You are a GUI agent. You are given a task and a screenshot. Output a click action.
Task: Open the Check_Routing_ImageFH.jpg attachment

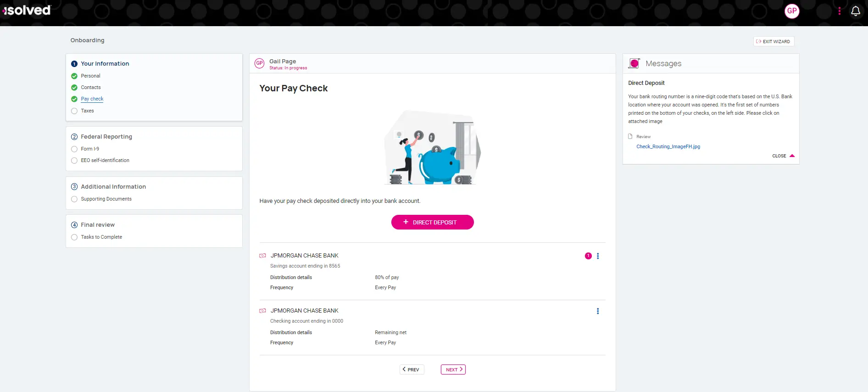(x=668, y=146)
